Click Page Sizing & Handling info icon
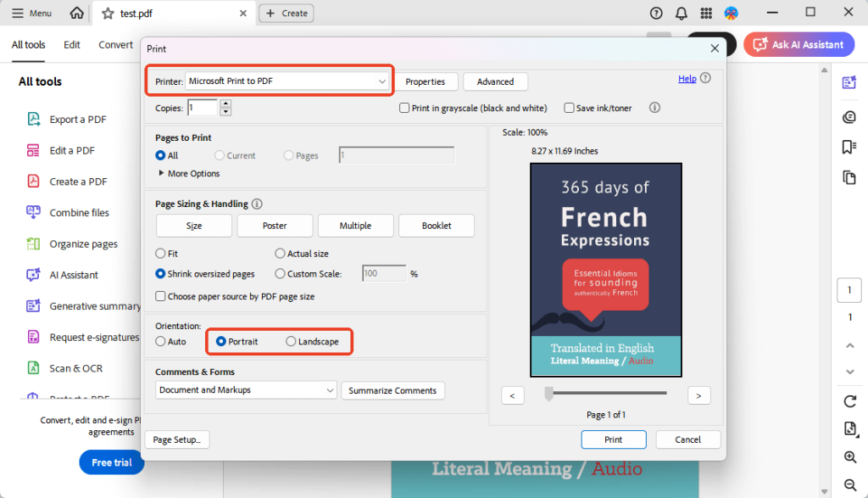Viewport: 868px width, 498px height. [257, 204]
